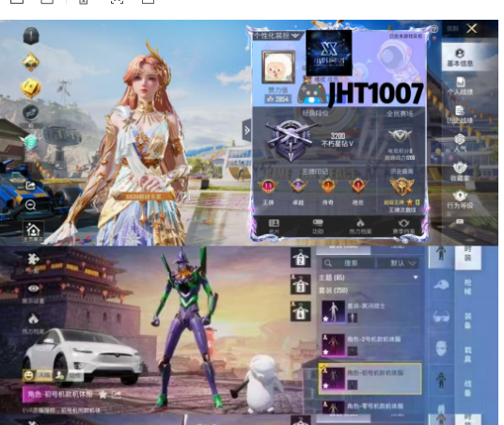Toggle the eye 展示设置 display settings
The image size is (504, 425).
click(x=33, y=293)
